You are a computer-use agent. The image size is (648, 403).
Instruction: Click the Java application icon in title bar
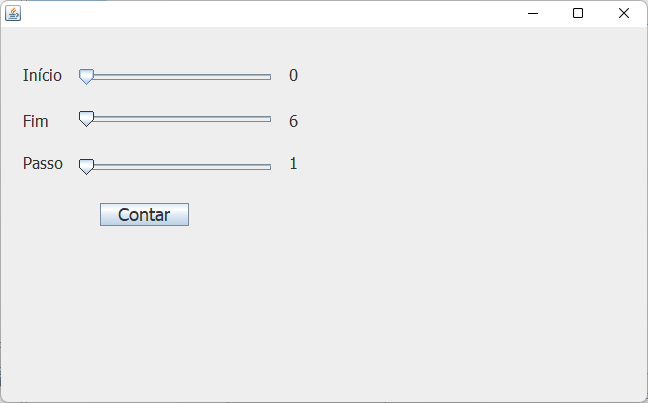pos(13,13)
